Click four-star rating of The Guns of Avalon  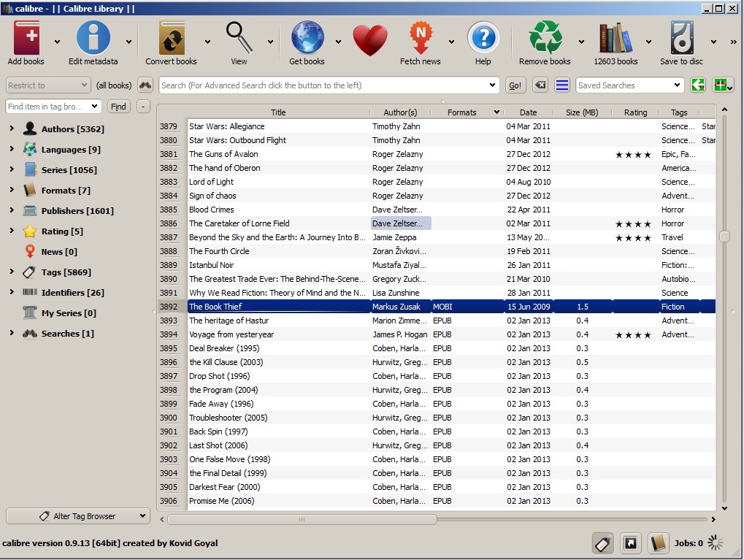coord(634,154)
